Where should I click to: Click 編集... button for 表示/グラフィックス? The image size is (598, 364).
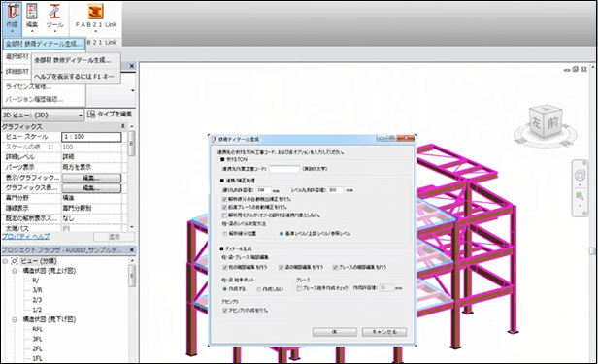[91, 178]
